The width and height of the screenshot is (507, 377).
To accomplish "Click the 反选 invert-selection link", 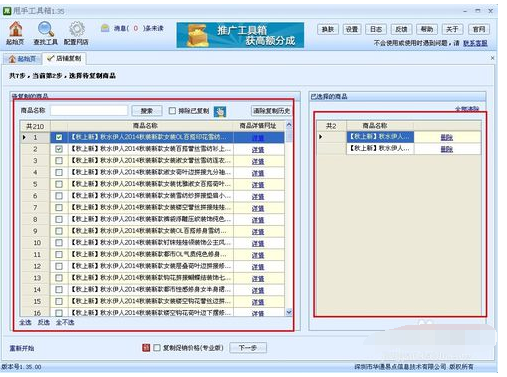I will click(44, 322).
